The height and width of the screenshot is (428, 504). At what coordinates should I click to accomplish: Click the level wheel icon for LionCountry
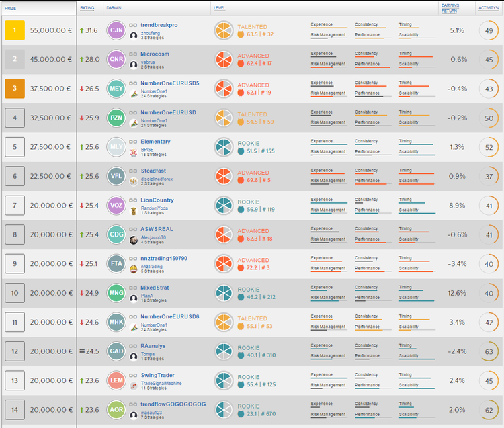[224, 206]
